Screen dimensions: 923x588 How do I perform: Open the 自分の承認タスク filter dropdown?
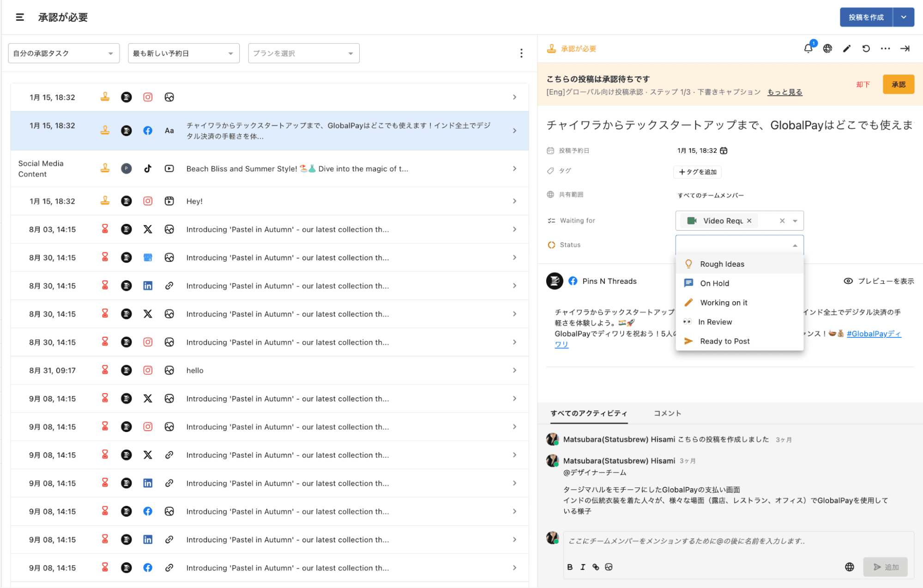[64, 53]
